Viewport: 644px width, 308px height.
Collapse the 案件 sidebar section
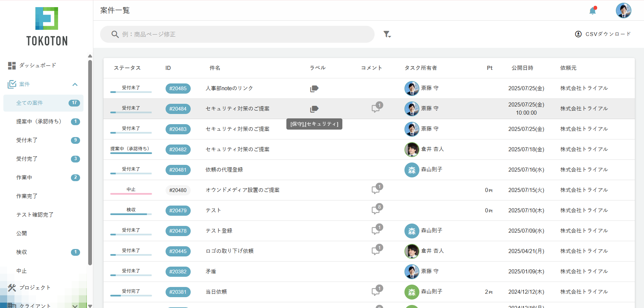pos(75,84)
